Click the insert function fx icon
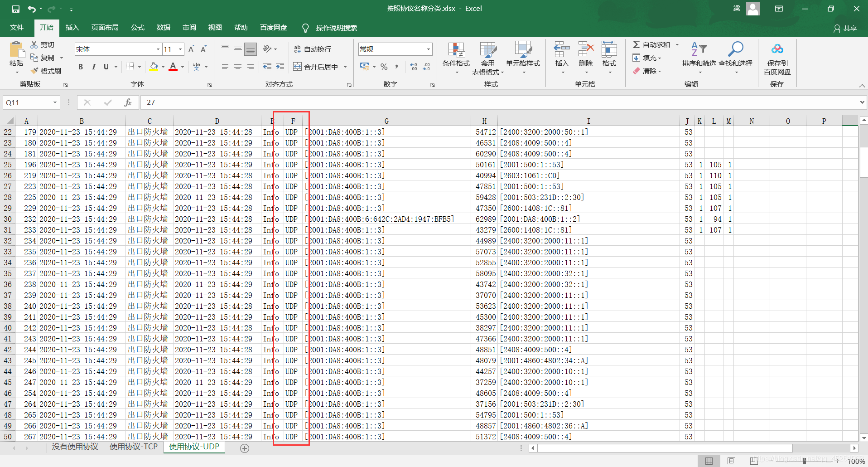 tap(128, 102)
